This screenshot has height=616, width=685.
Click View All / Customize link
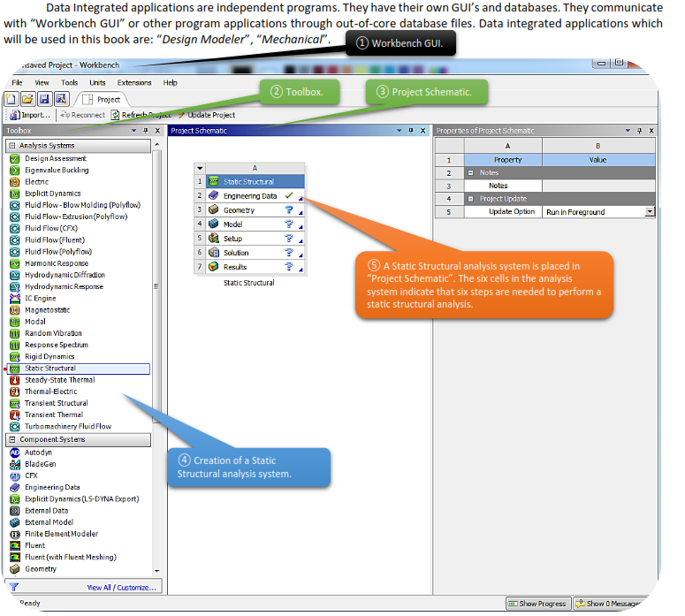pyautogui.click(x=122, y=587)
